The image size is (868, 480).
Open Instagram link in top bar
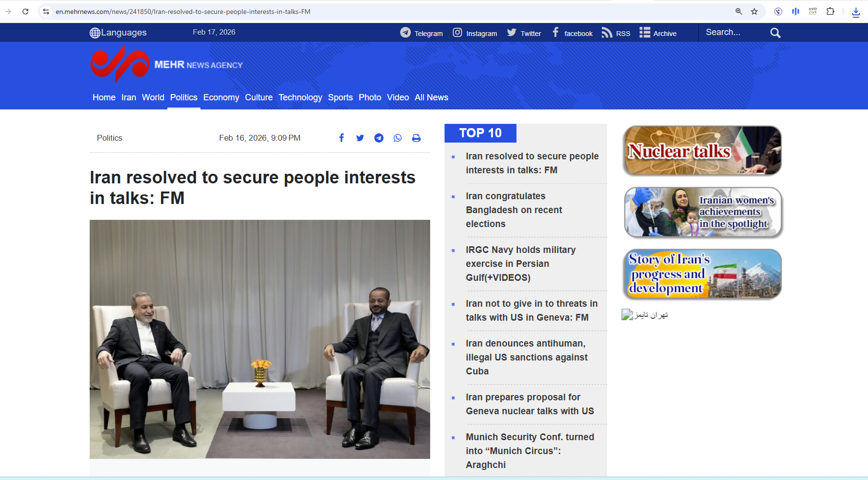(475, 33)
